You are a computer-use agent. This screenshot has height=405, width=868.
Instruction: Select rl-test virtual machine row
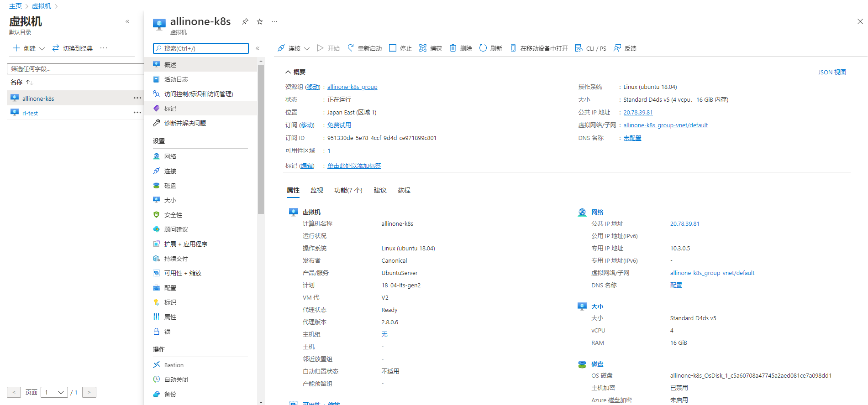(75, 113)
